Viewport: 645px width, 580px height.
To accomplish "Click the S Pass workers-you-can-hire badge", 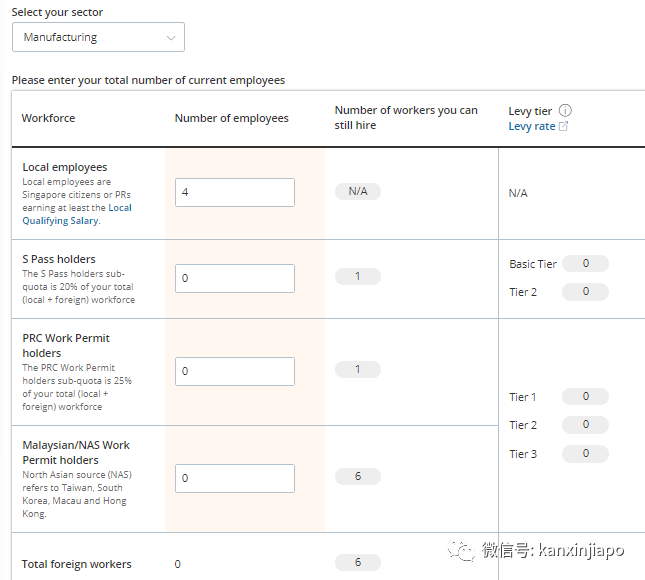I will point(358,276).
